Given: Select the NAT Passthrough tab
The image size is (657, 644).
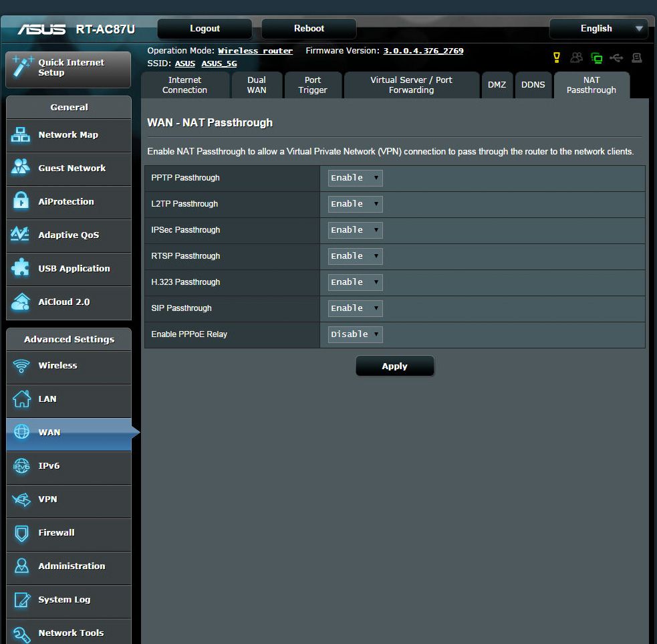Looking at the screenshot, I should tap(592, 85).
